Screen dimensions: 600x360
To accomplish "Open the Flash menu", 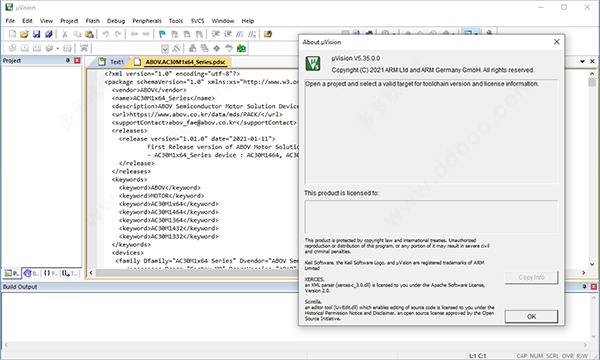I will [93, 21].
